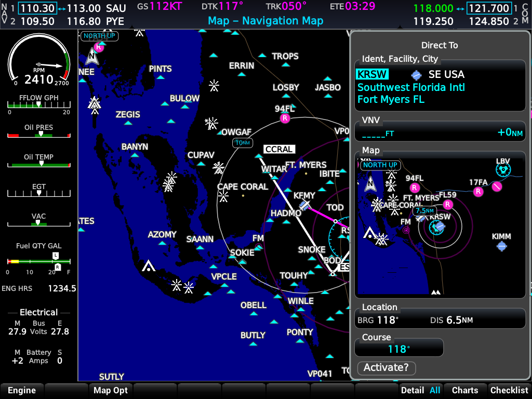Click the ETE 03:29 data field
This screenshot has width=532, height=399.
pos(353,6)
